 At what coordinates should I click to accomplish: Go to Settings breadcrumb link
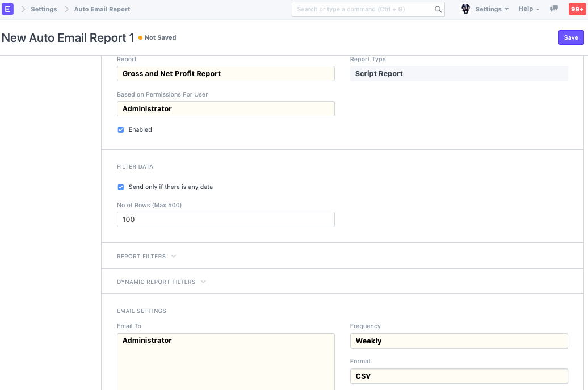44,9
